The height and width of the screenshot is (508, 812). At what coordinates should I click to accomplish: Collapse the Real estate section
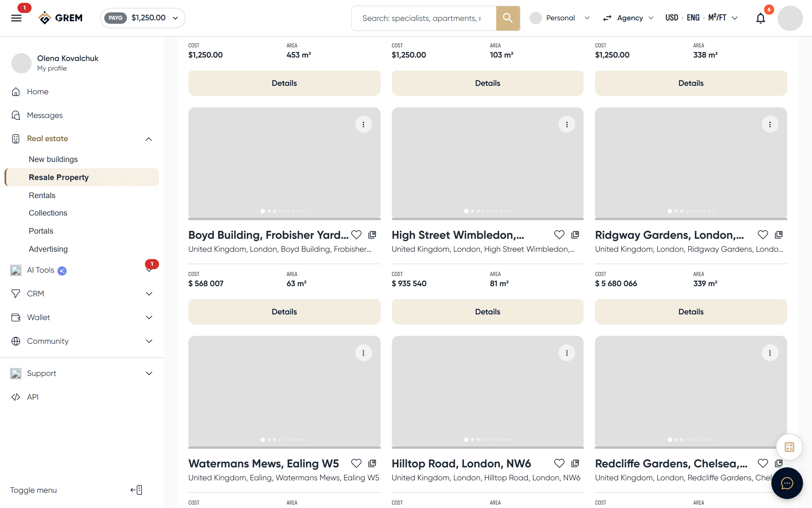pos(149,139)
